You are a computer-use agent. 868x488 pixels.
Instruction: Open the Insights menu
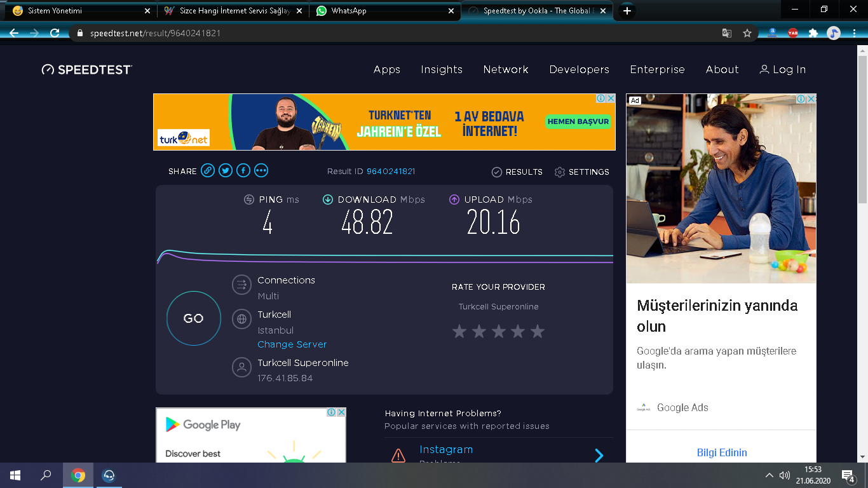coord(442,69)
